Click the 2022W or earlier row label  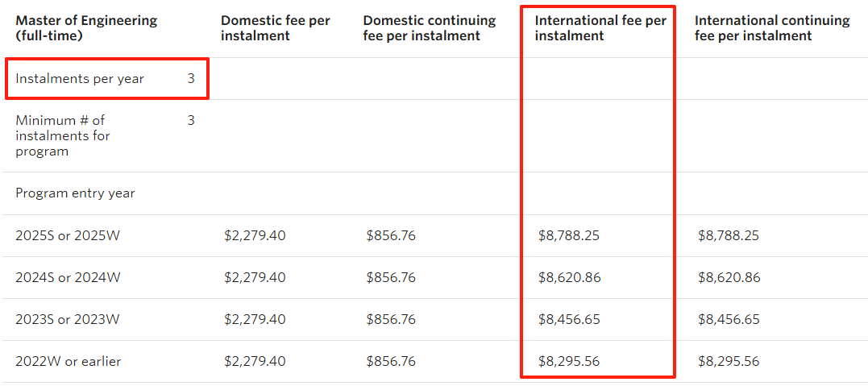tap(68, 362)
